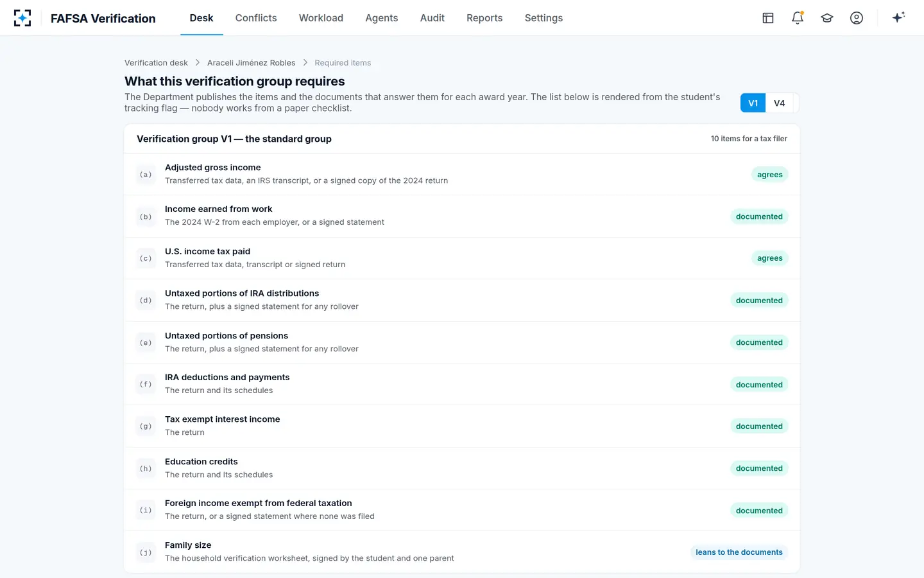Click documented badge on Foreign income row
The width and height of the screenshot is (924, 578).
click(x=759, y=511)
